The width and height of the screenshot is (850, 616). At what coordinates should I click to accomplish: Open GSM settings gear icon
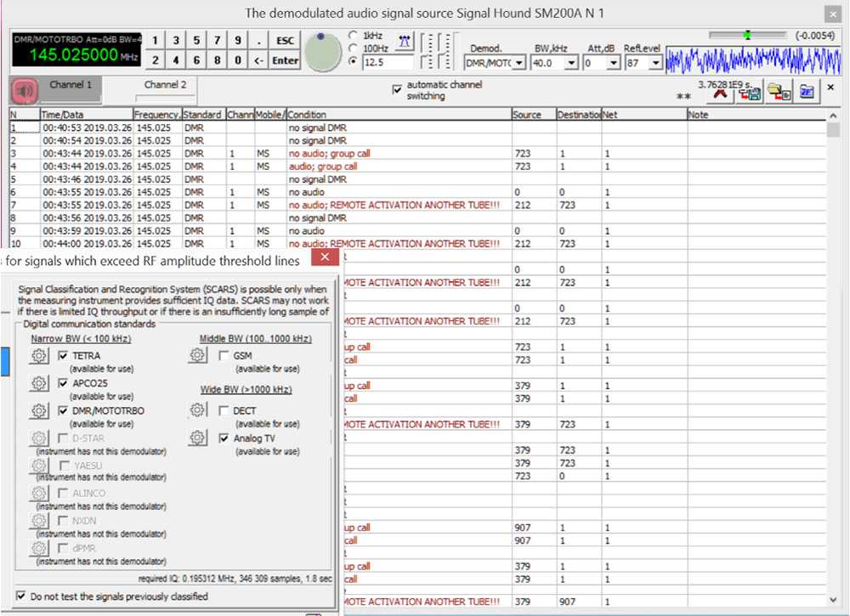(x=197, y=357)
